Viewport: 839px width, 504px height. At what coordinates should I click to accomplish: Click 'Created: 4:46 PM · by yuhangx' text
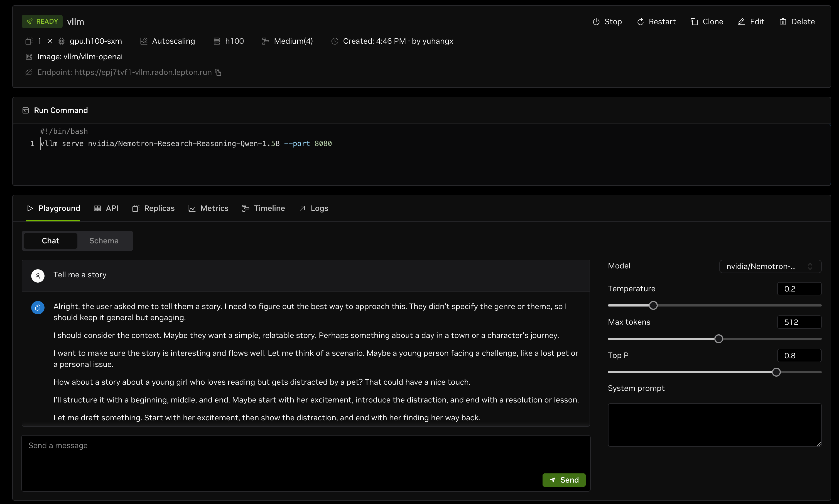point(398,41)
